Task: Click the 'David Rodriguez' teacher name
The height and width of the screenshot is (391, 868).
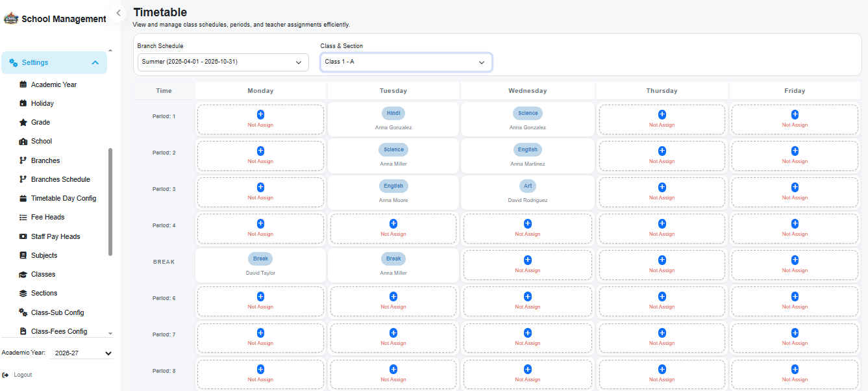Action: [528, 200]
